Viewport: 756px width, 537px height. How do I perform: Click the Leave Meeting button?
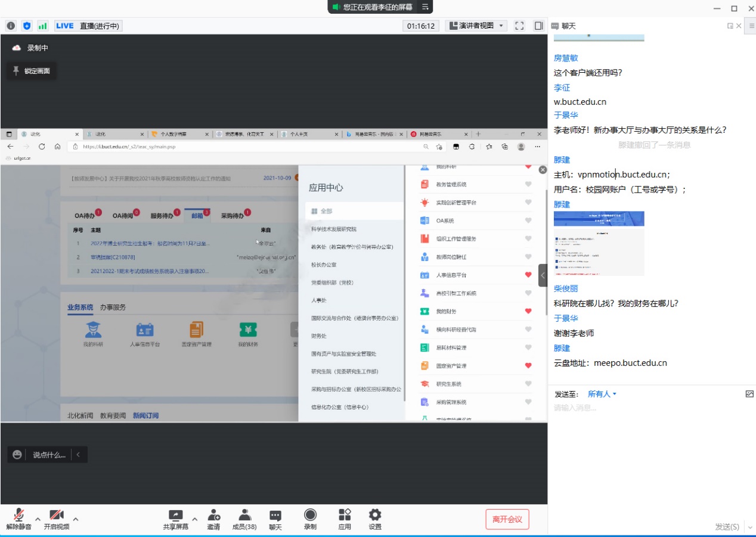[x=507, y=519]
